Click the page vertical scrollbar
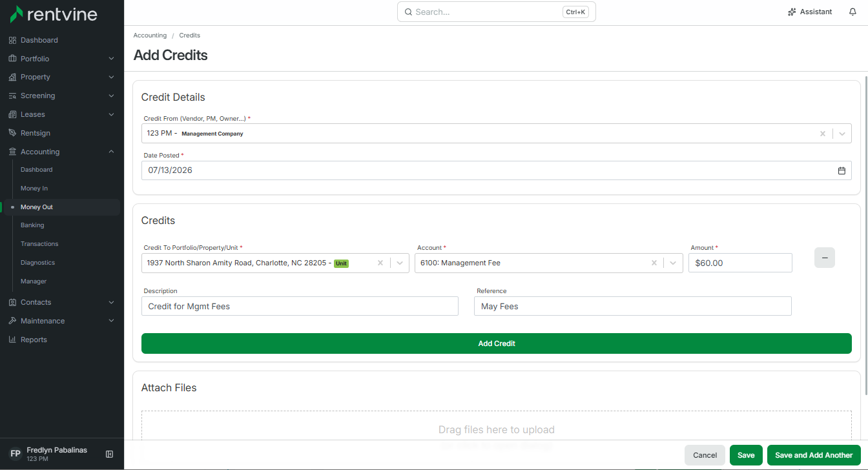Screen dimensions: 868x470 click(865, 236)
